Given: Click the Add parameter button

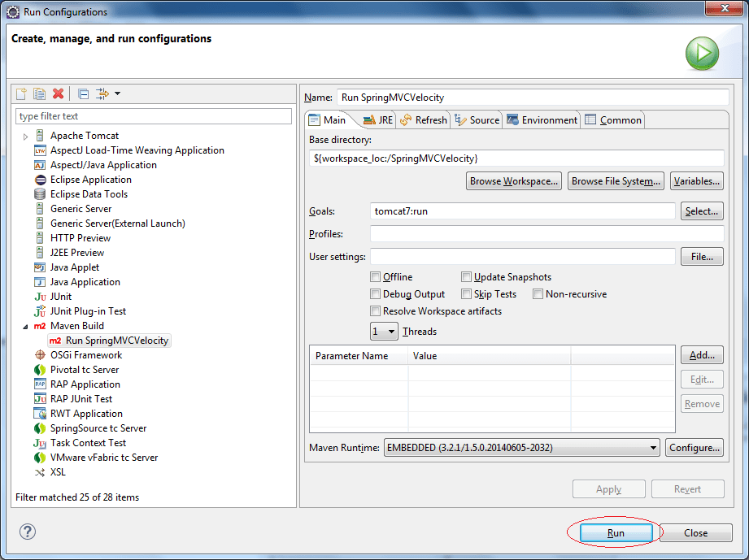Looking at the screenshot, I should click(x=702, y=355).
